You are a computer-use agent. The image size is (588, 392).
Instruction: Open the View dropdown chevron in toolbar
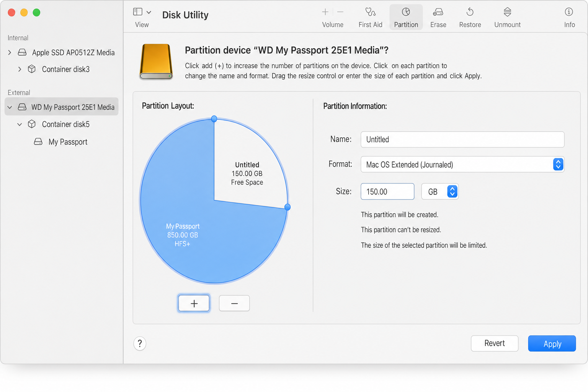149,12
